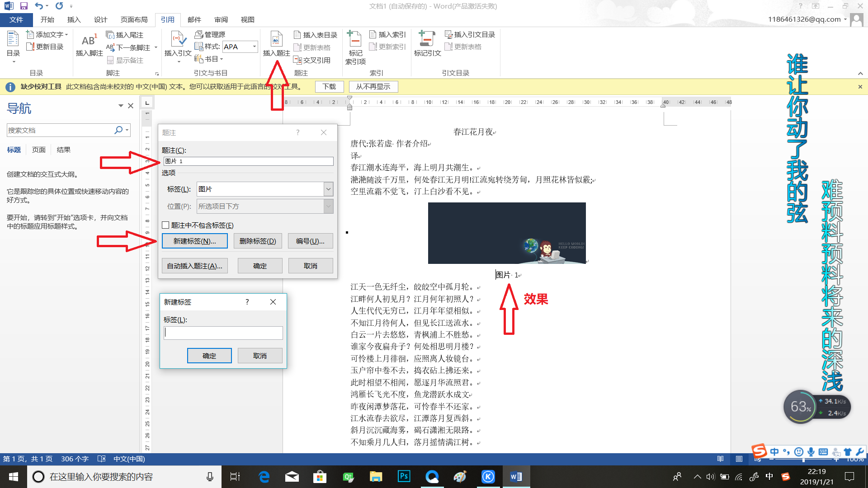
Task: Click 取消 in 新建标签 dialog
Action: tap(260, 356)
